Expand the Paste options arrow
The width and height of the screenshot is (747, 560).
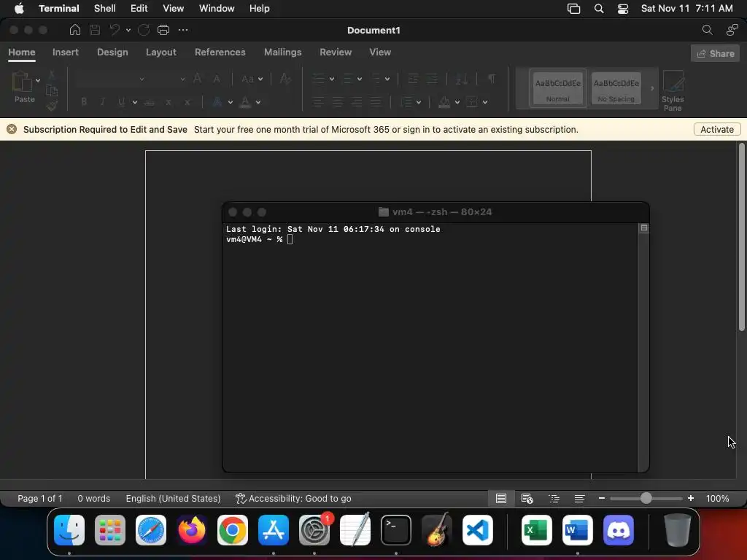click(38, 80)
